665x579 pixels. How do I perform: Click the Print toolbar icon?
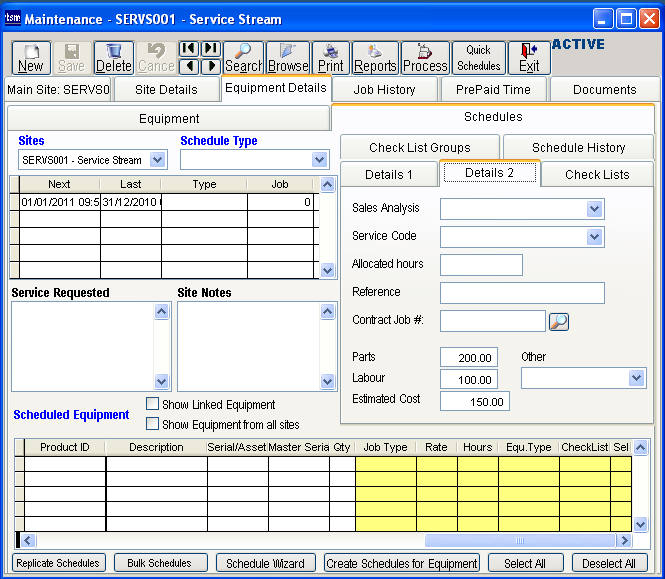(331, 58)
